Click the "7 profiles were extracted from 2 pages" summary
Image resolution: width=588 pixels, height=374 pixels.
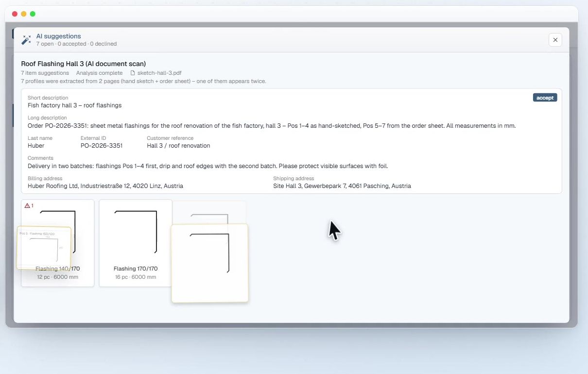[x=143, y=81]
